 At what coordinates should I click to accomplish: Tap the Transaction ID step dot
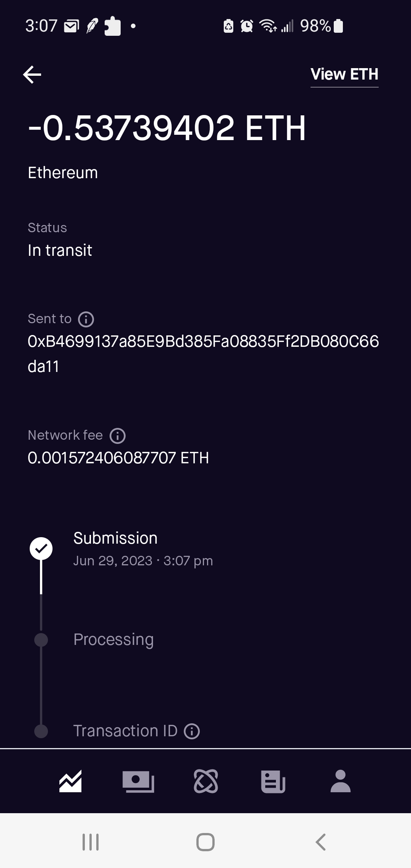click(41, 731)
